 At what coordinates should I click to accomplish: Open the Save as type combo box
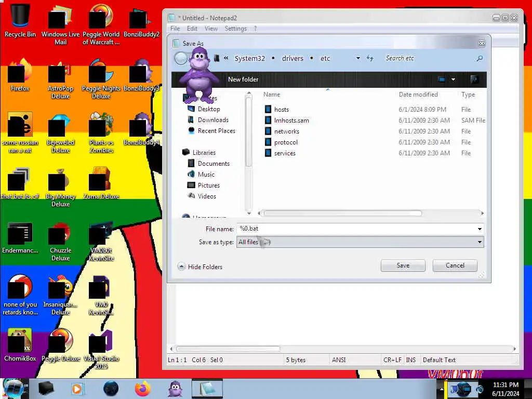tap(360, 242)
